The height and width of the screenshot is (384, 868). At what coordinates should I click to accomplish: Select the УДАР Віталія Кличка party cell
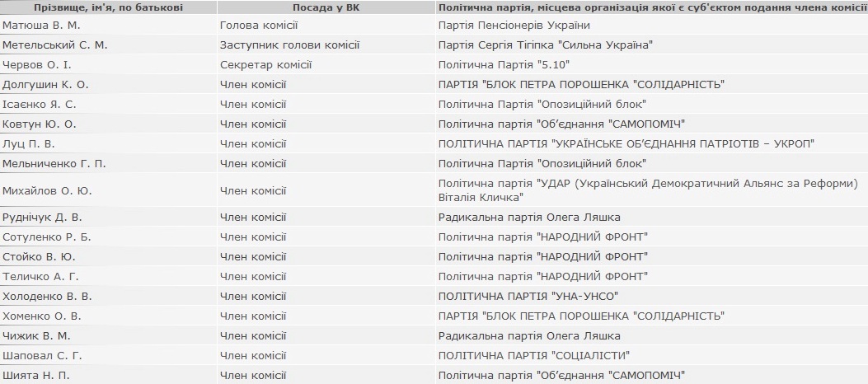[648, 190]
